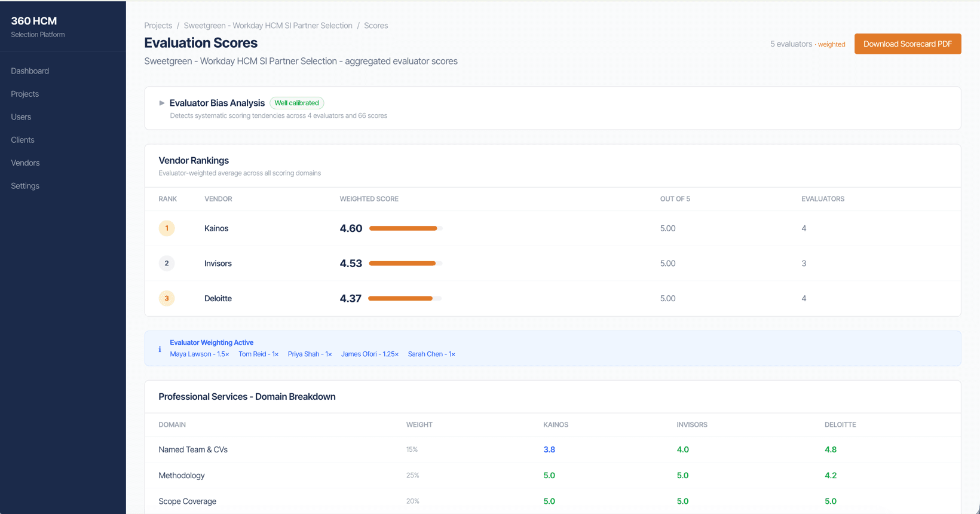Click the Named Team & CVs domain
Screen dimensions: 980x514
pos(193,449)
